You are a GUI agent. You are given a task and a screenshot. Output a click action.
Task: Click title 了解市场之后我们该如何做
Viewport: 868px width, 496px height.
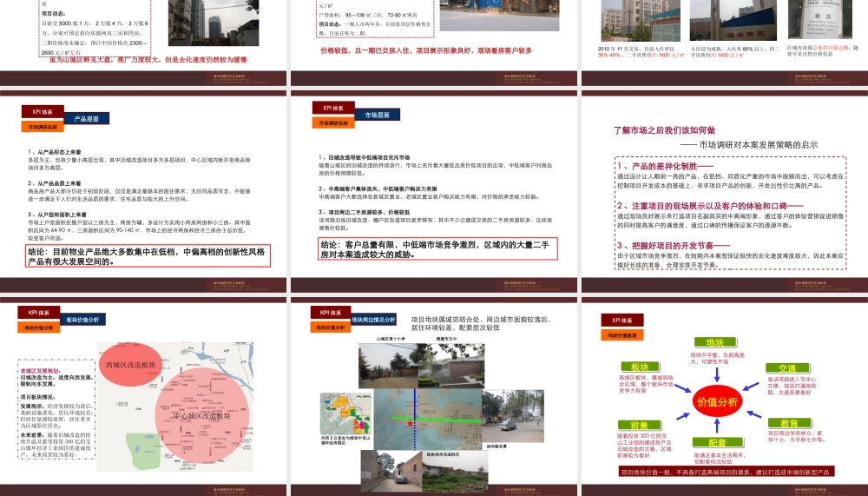[x=664, y=130]
